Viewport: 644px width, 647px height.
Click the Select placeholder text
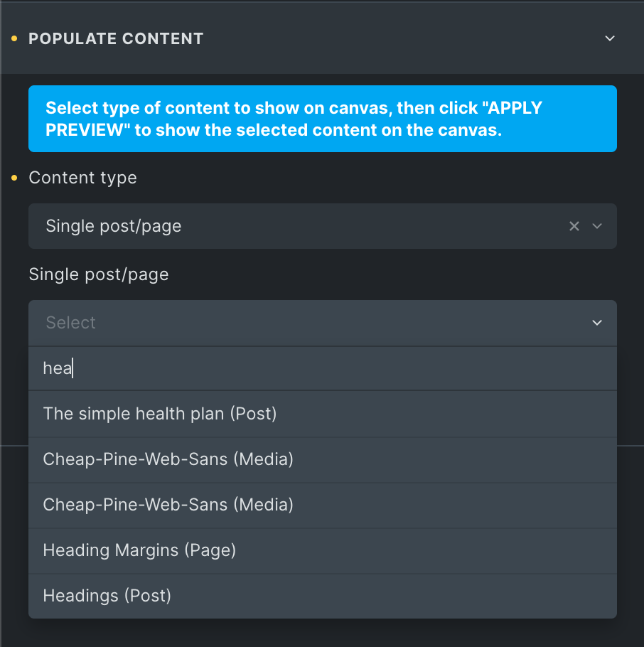tap(70, 323)
